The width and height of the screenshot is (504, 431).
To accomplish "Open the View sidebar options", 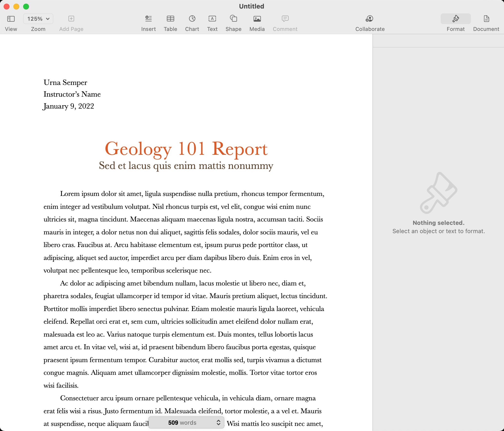I will (x=11, y=19).
